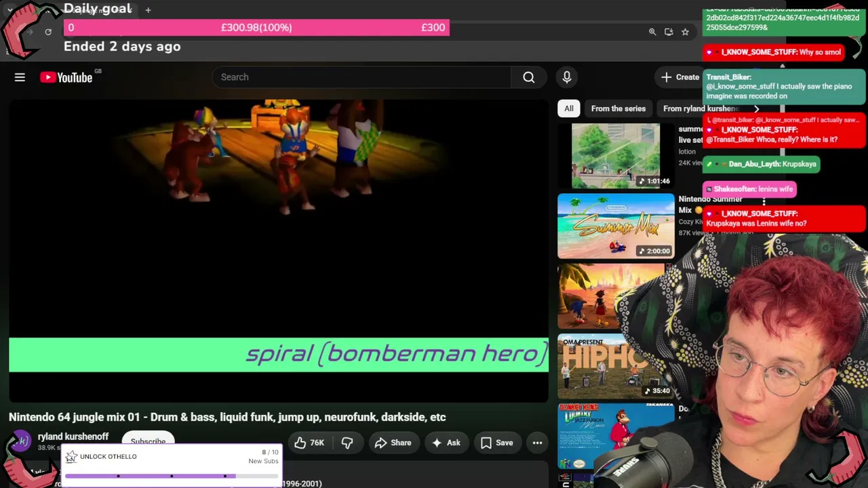Open the browser zoom magnifier icon
This screenshot has height=488, width=868.
pos(652,32)
